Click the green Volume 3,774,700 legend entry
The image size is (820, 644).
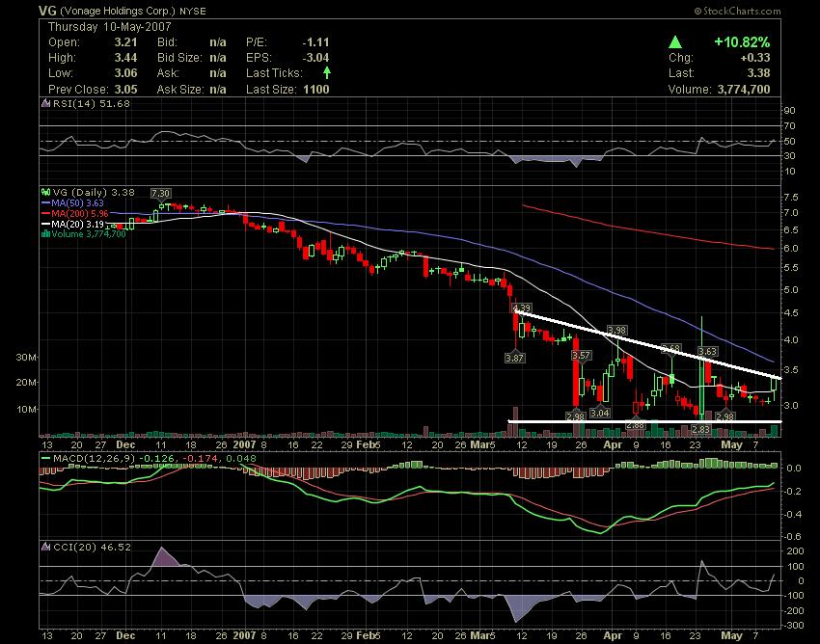[x=89, y=234]
